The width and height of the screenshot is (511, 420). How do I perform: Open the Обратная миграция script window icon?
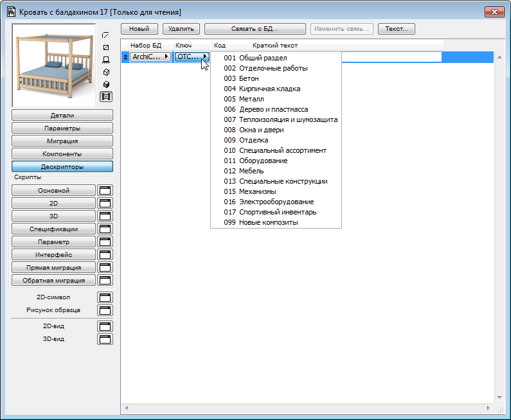click(105, 281)
